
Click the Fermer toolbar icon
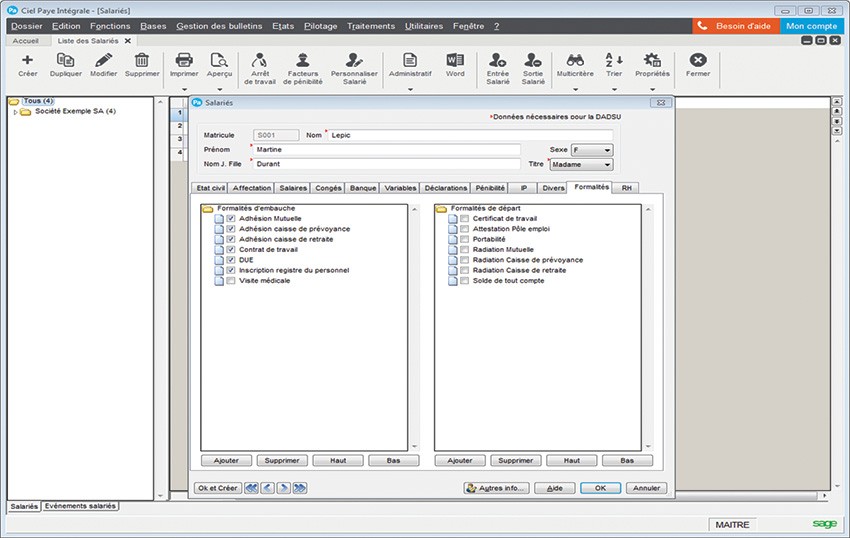(x=698, y=60)
